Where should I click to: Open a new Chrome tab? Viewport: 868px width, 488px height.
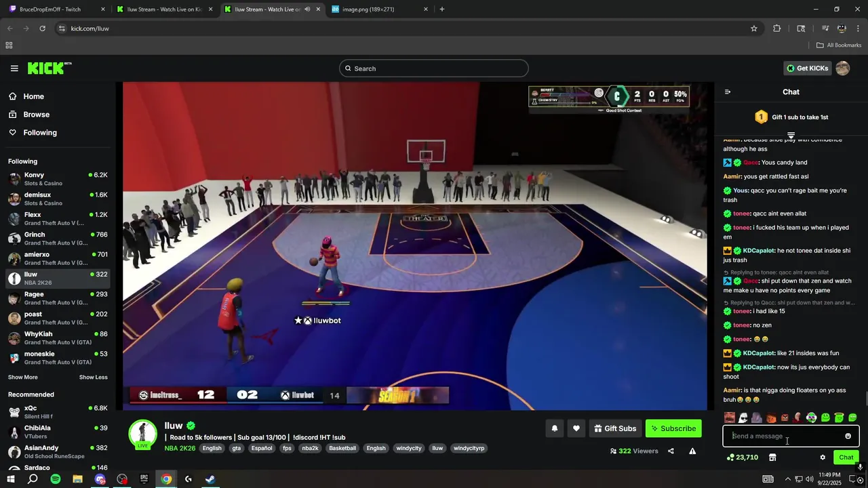point(442,9)
